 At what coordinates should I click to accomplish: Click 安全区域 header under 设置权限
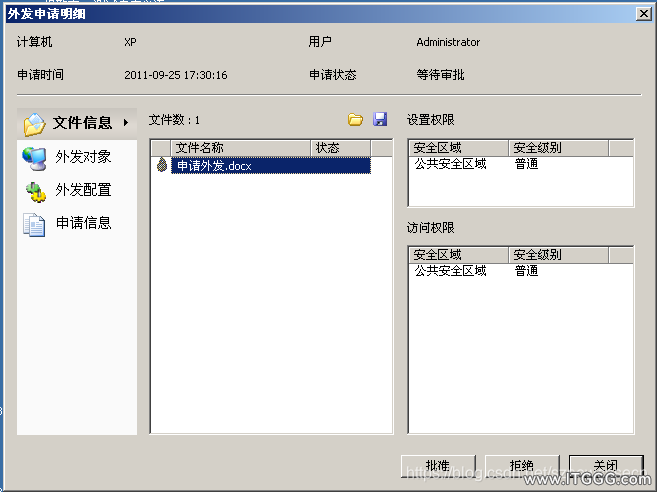[x=458, y=148]
